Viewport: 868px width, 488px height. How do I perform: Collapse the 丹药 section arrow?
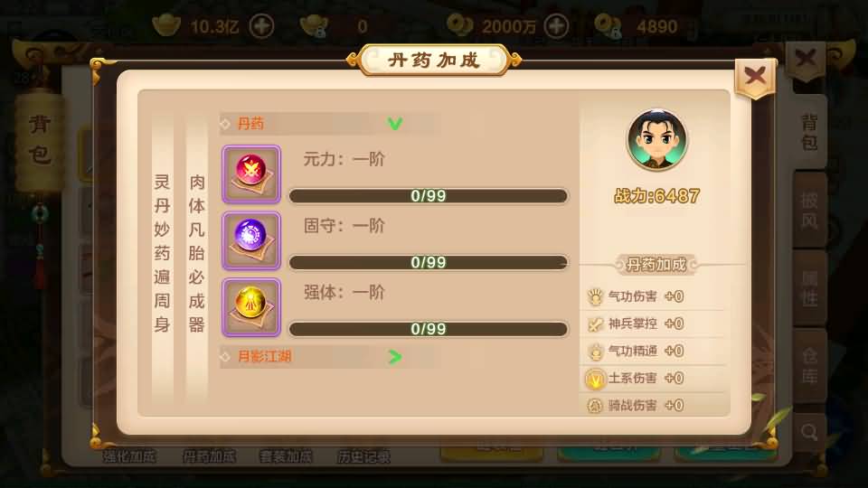point(395,124)
